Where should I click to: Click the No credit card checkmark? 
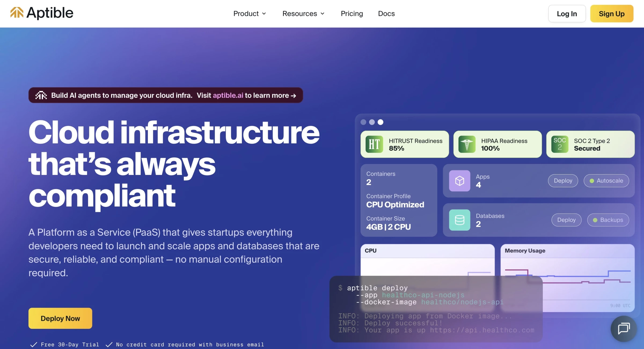tap(109, 344)
